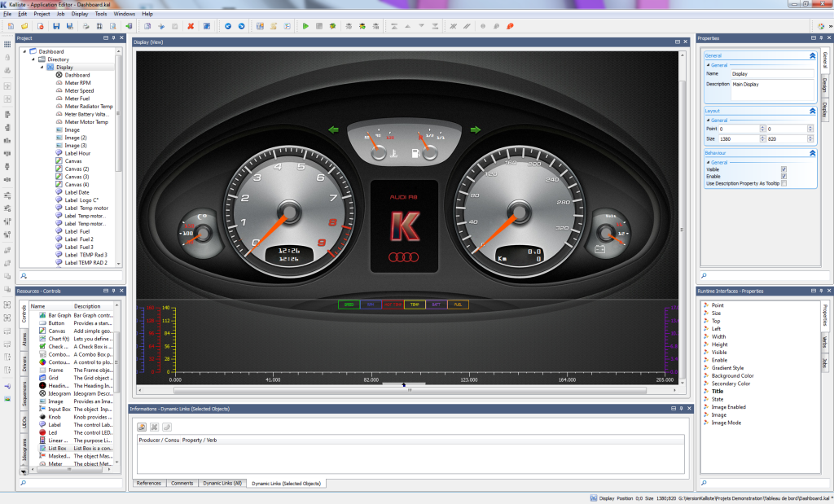Image resolution: width=834 pixels, height=504 pixels.
Task: Click the Copy toolbar icon
Action: 147,26
